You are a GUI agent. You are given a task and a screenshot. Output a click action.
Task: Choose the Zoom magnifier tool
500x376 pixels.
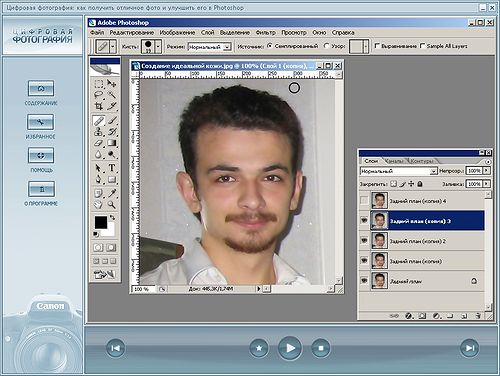tap(112, 204)
